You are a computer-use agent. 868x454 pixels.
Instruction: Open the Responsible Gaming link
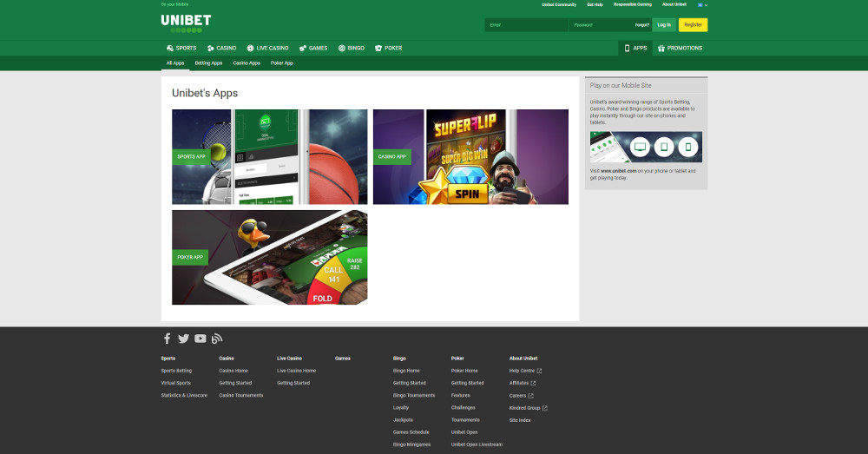pos(633,4)
